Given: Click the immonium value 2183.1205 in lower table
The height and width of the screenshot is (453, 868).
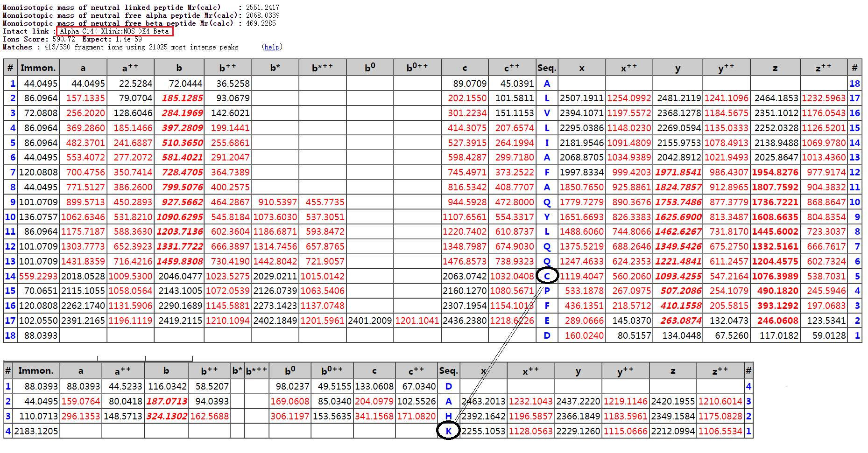Looking at the screenshot, I should tap(36, 431).
